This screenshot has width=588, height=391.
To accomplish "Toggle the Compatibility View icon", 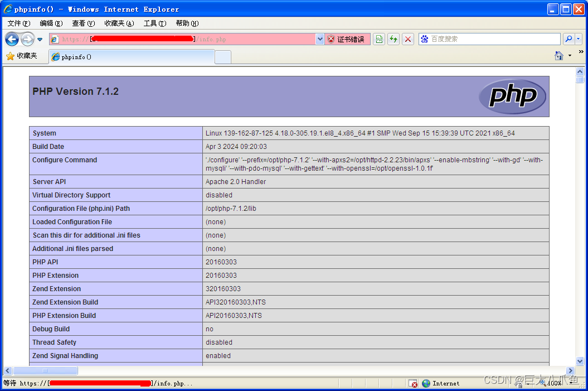I will click(x=379, y=39).
